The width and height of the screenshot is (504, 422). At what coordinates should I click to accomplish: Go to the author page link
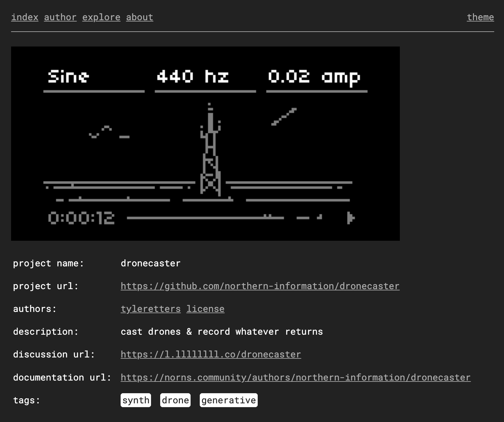click(x=60, y=17)
